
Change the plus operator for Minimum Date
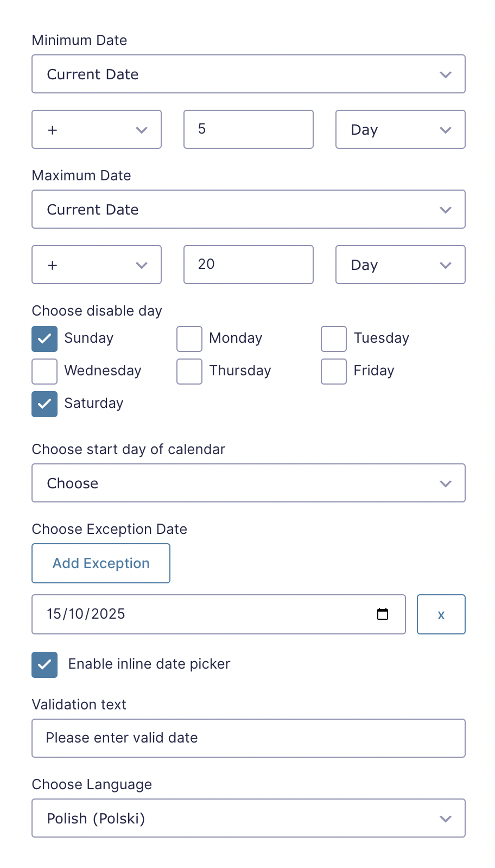[x=97, y=129]
